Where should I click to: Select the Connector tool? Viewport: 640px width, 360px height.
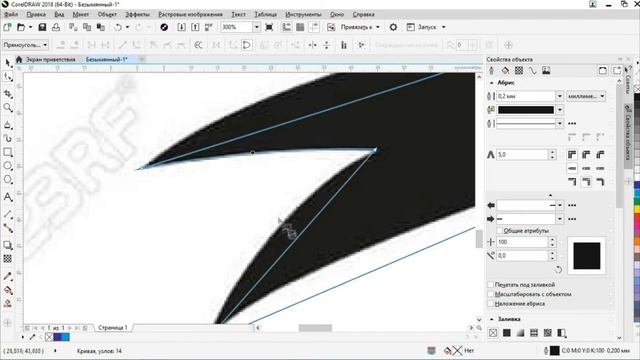[8, 228]
